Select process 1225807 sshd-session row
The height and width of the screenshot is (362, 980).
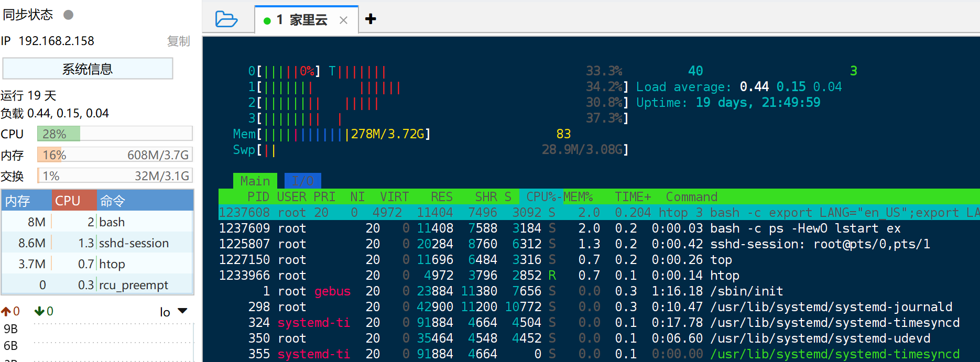(599, 244)
